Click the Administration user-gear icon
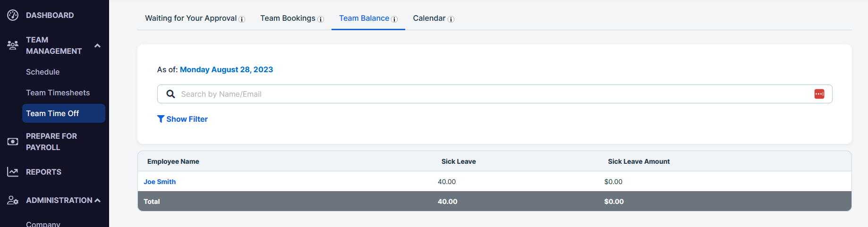868x227 pixels. pyautogui.click(x=13, y=200)
